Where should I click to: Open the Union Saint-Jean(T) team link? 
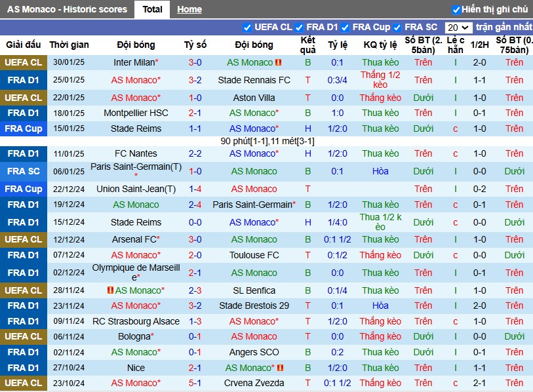coord(136,189)
